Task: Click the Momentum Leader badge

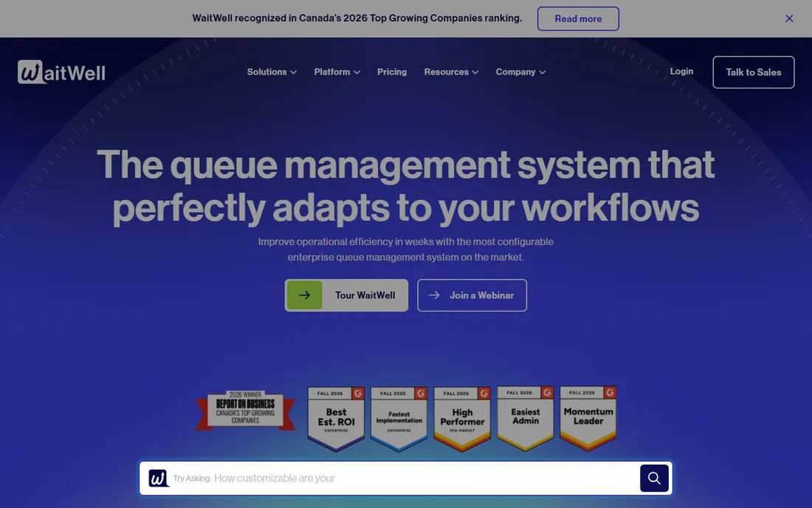Action: [x=588, y=418]
